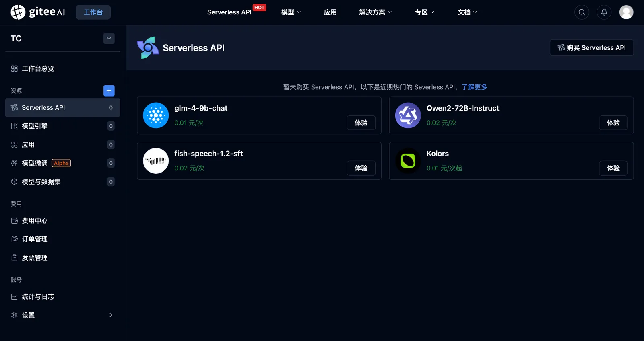644x341 pixels.
Task: Expand the 设置 submenu arrow
Action: click(x=111, y=315)
